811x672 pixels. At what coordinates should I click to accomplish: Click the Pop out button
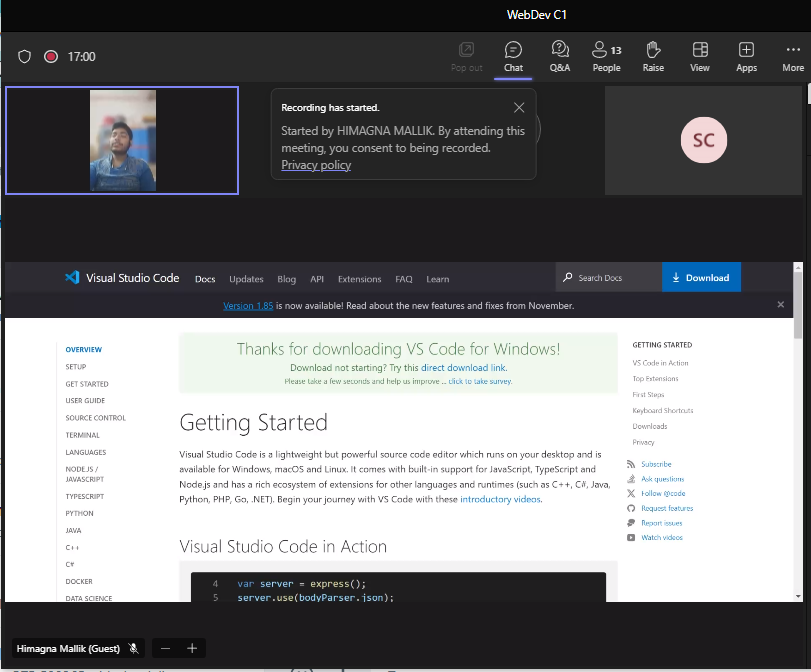(x=467, y=57)
